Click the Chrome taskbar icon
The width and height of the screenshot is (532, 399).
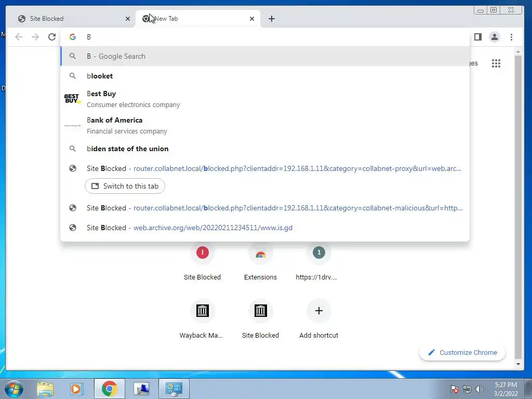109,389
